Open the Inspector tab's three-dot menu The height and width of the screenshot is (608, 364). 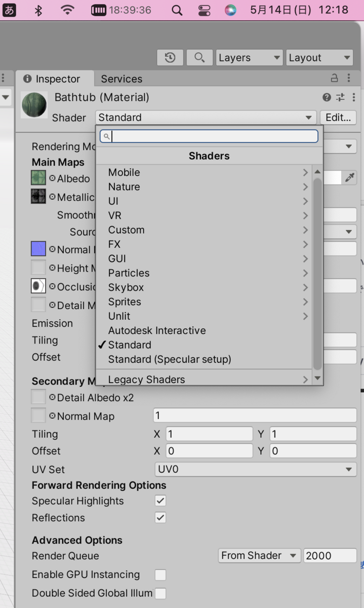coord(349,78)
